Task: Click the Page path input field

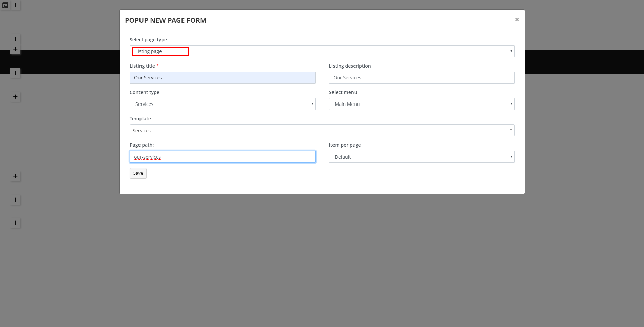Action: (222, 157)
